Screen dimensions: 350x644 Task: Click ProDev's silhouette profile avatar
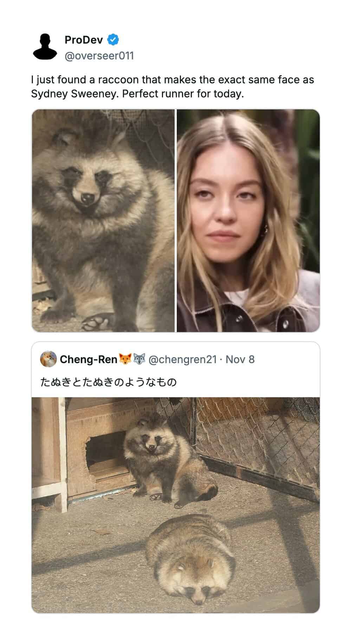point(45,46)
